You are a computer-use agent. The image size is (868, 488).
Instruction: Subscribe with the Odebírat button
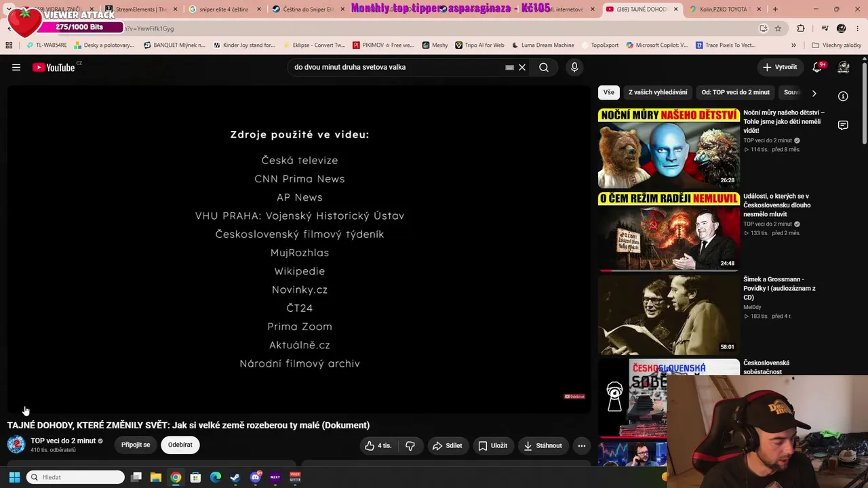coord(180,445)
